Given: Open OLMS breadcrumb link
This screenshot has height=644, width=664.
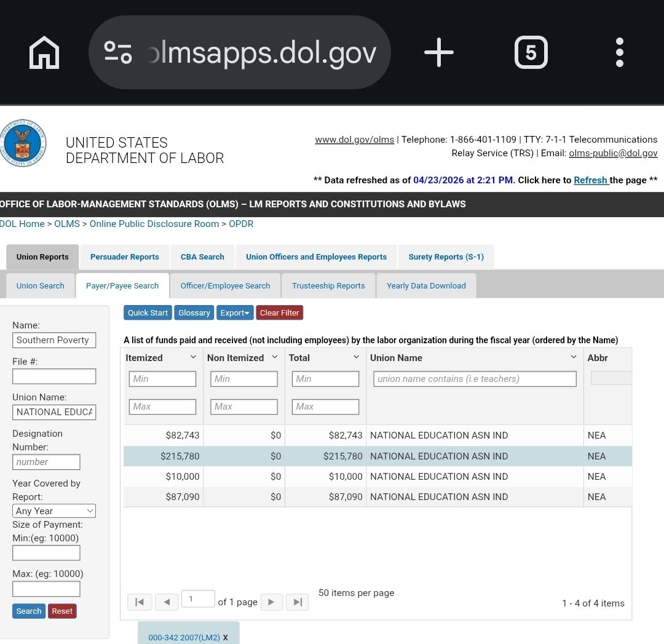Looking at the screenshot, I should [x=67, y=224].
